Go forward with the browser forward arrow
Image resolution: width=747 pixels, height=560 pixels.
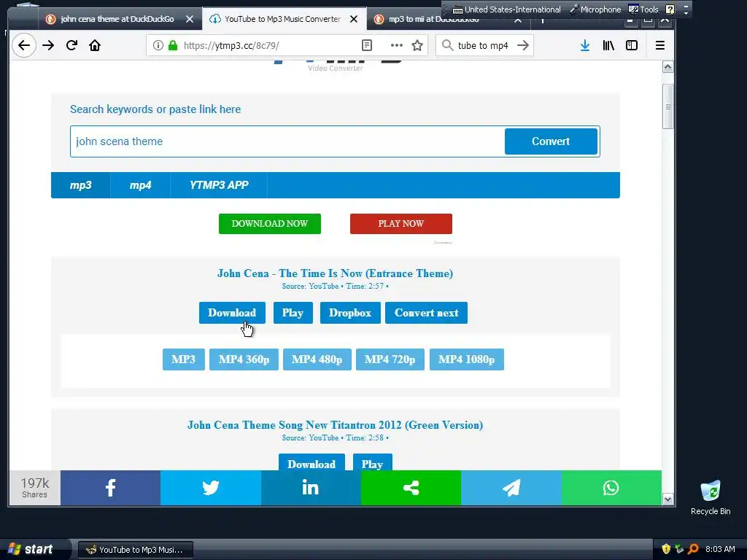48,45
